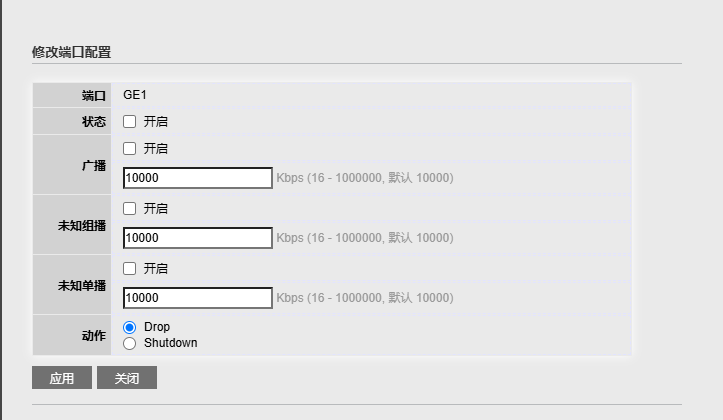Click the 未知单播 row label

[x=82, y=285]
